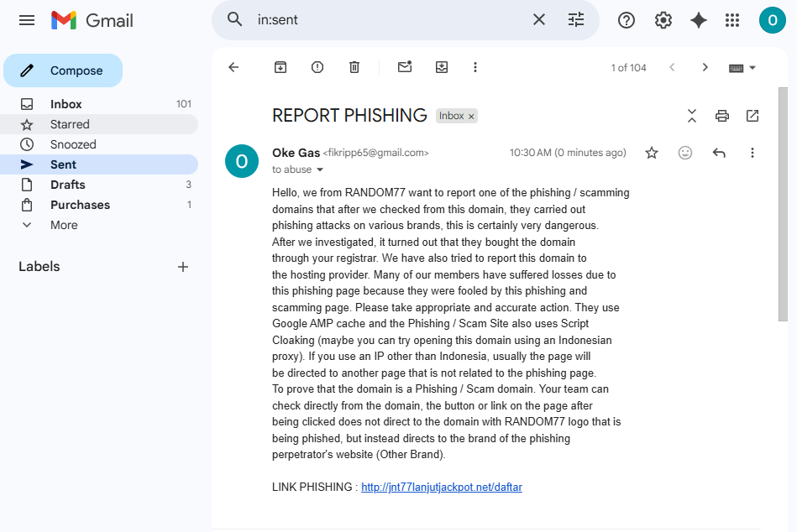Star the REPORT PHISHING message
797x532 pixels.
pos(652,153)
